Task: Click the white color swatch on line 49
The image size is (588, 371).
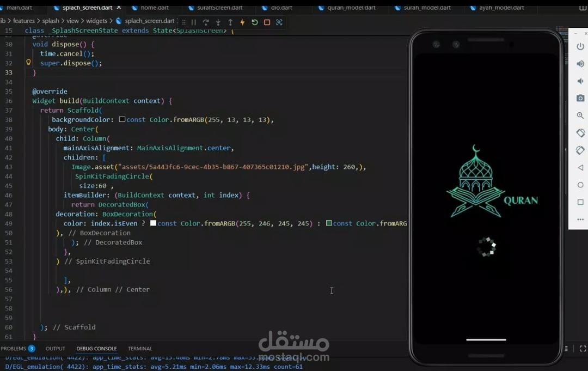Action: (153, 223)
